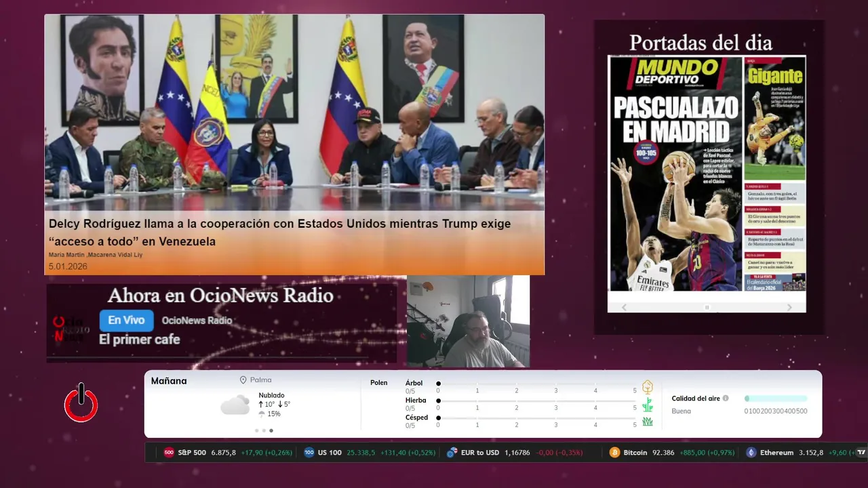Click the Ethereum ticker icon

[x=751, y=452]
